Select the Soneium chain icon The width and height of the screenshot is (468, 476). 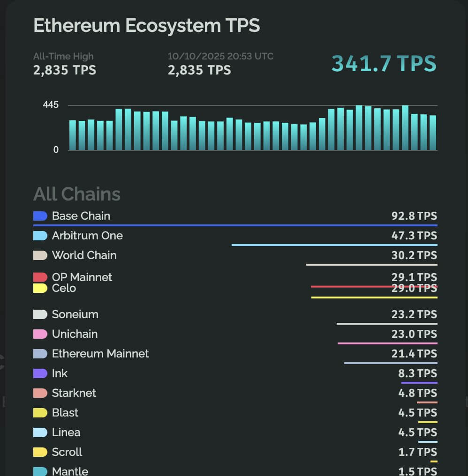(39, 314)
